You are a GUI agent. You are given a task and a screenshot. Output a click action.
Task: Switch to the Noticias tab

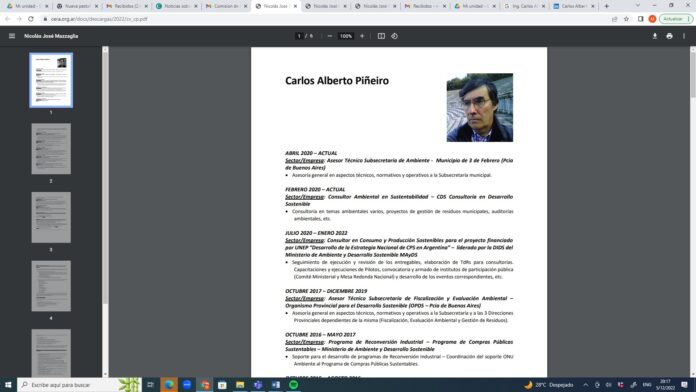click(176, 6)
